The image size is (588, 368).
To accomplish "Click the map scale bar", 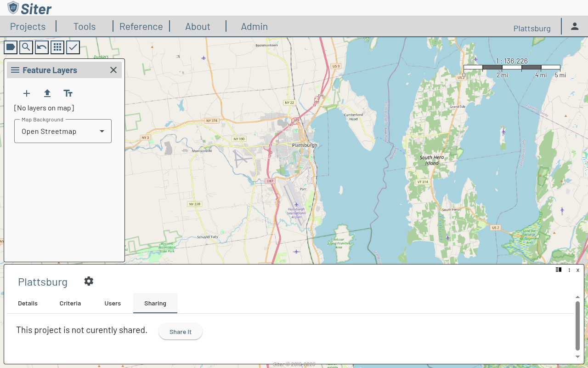I will point(512,68).
